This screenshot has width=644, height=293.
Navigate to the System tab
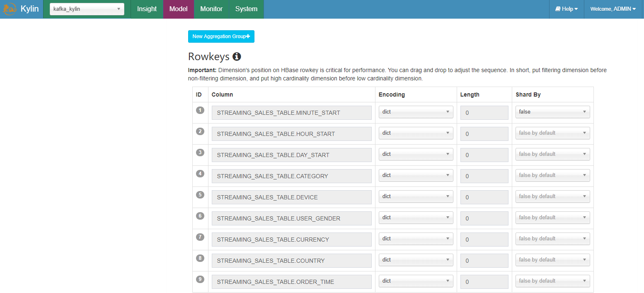pos(246,9)
